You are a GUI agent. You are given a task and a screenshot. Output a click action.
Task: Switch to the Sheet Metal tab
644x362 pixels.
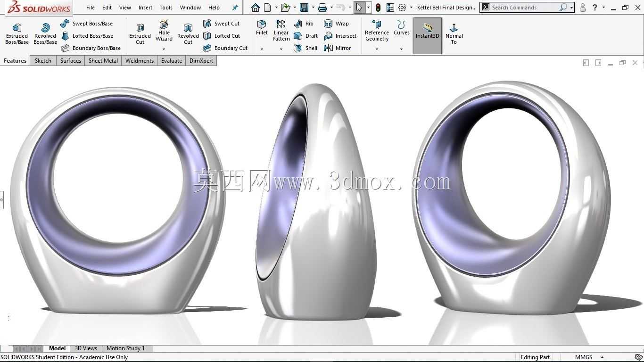(x=103, y=61)
